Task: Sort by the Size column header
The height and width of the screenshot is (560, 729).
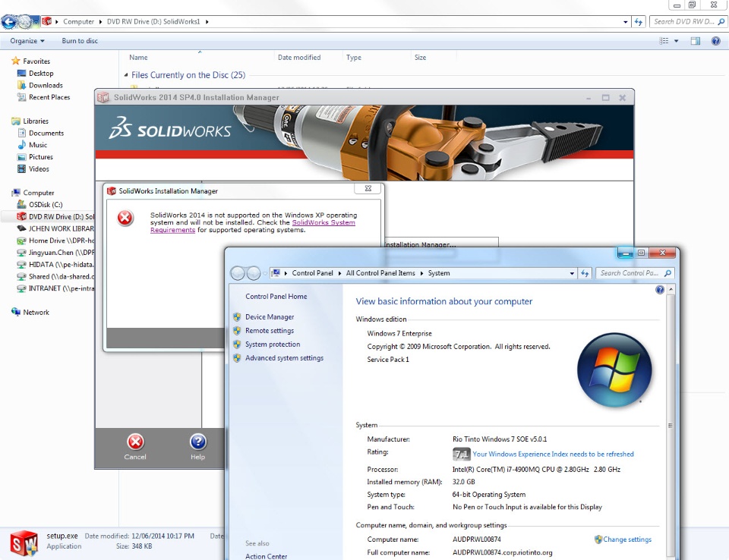Action: coord(420,58)
